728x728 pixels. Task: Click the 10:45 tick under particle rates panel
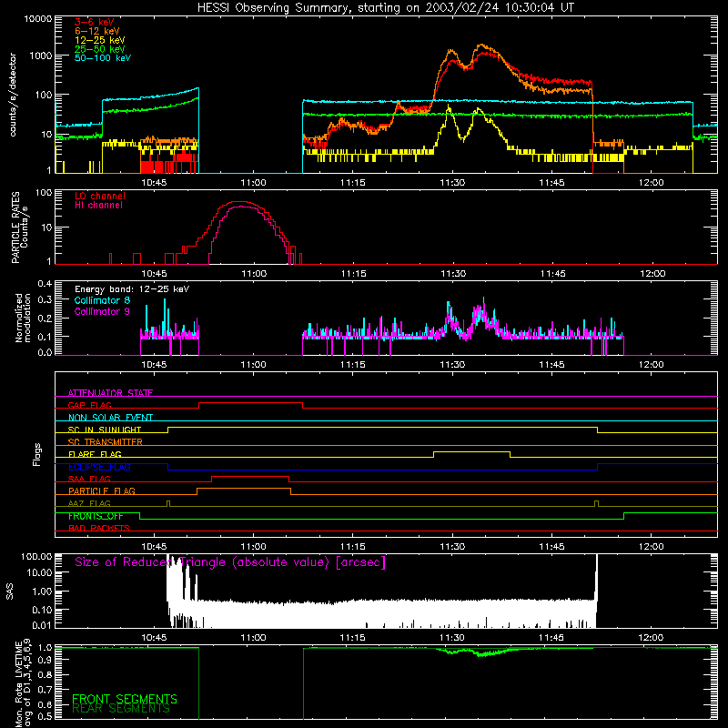tap(154, 274)
